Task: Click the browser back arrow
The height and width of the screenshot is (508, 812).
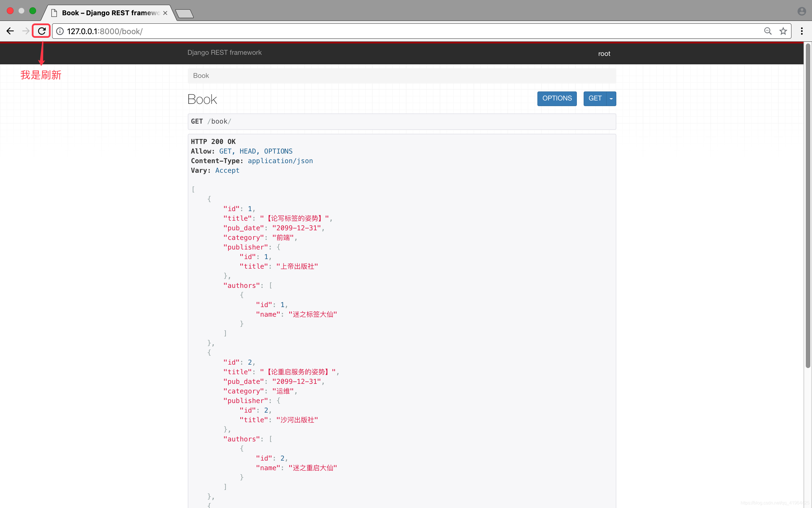Action: pyautogui.click(x=10, y=31)
